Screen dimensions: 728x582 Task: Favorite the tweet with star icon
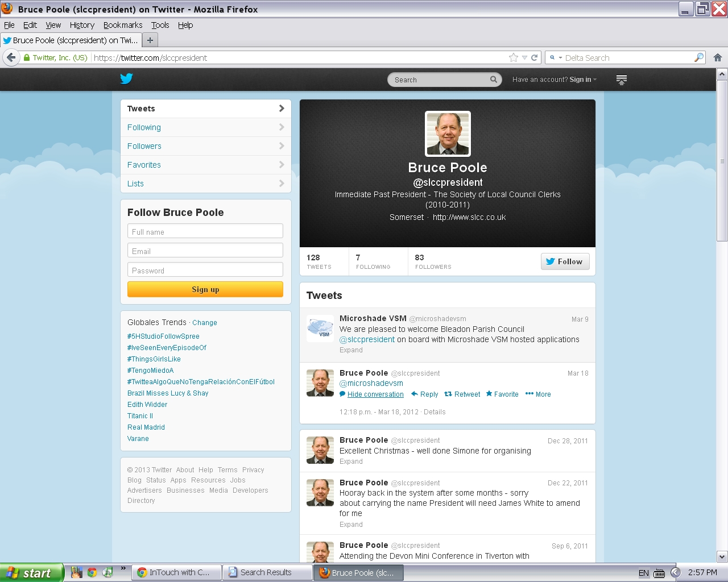pos(502,394)
